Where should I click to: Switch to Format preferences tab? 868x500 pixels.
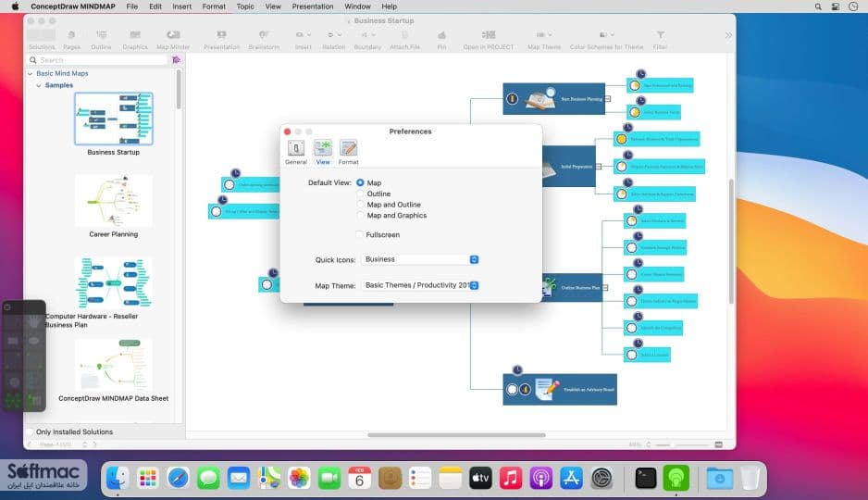(348, 152)
